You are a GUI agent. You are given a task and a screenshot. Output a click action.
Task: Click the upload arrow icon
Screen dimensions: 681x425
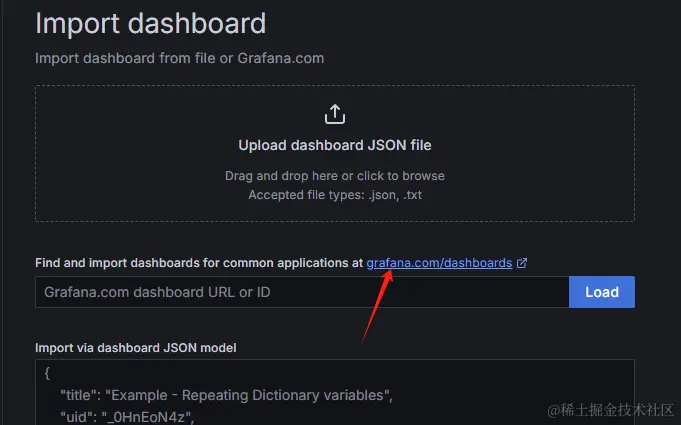click(335, 114)
